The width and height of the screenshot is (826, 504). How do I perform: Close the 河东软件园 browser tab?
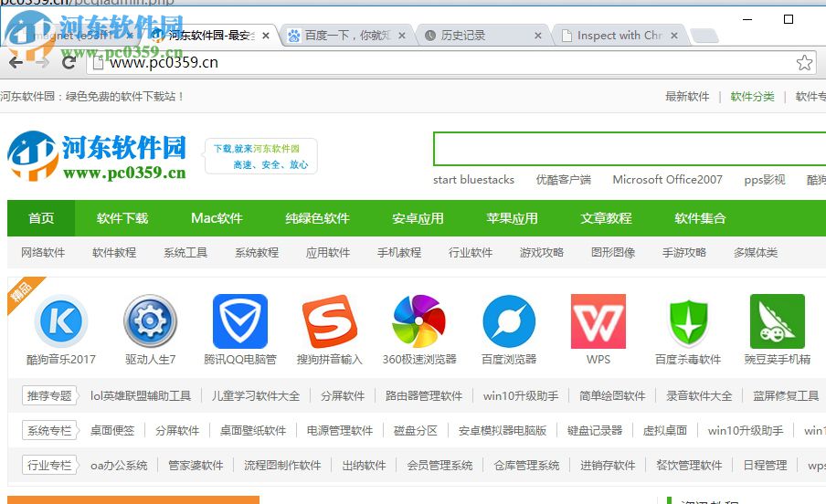pyautogui.click(x=266, y=36)
